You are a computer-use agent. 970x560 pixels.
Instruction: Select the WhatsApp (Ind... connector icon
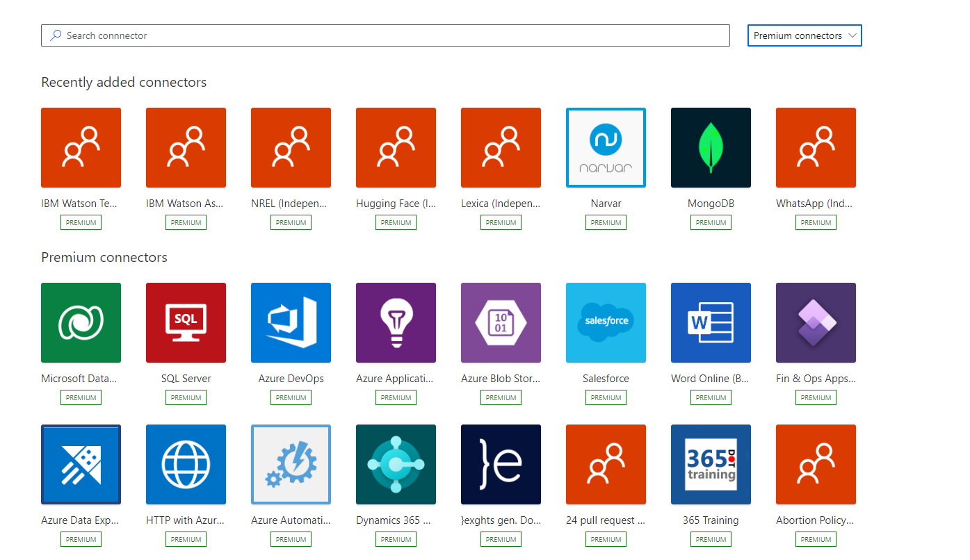(816, 147)
